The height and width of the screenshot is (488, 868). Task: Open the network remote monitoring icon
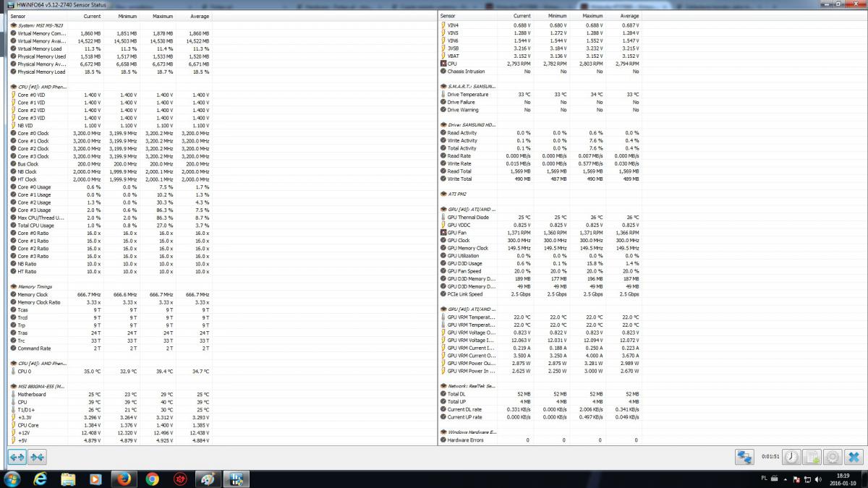pyautogui.click(x=744, y=457)
